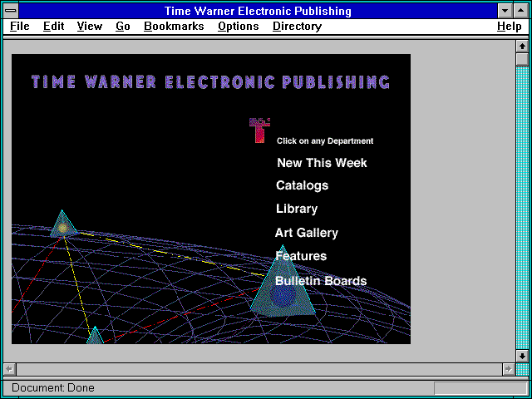Open the Options menu
This screenshot has height=399, width=532.
coord(239,27)
